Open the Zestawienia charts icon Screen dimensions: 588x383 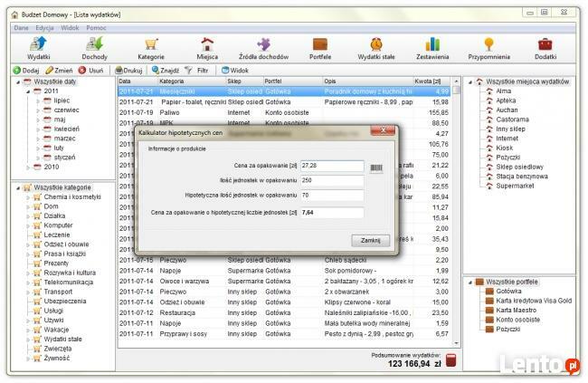pos(432,48)
